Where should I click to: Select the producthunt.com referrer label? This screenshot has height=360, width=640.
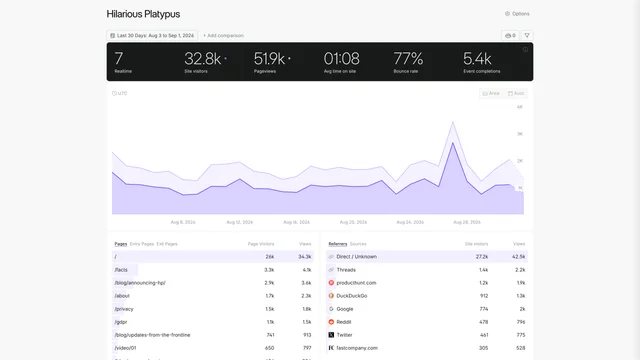click(356, 283)
